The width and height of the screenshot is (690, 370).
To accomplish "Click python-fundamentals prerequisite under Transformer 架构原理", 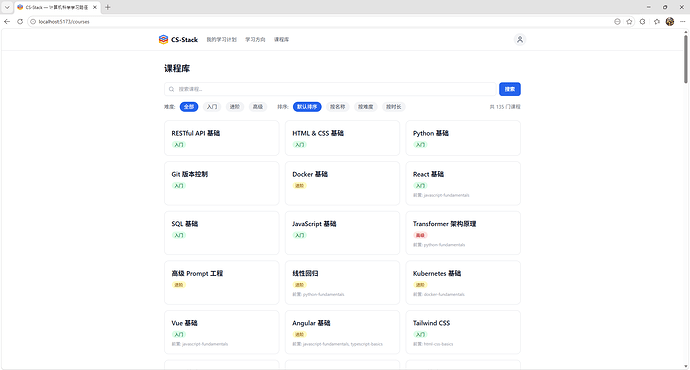I will (444, 245).
